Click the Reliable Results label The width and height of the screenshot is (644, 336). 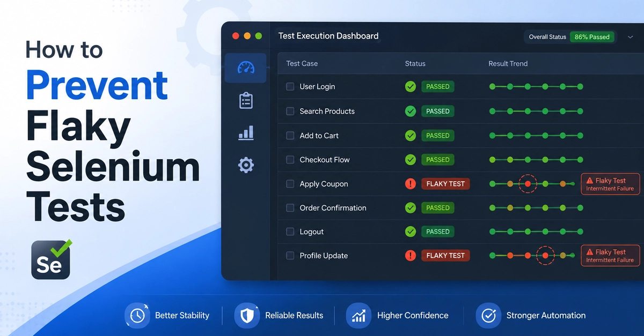(x=294, y=315)
